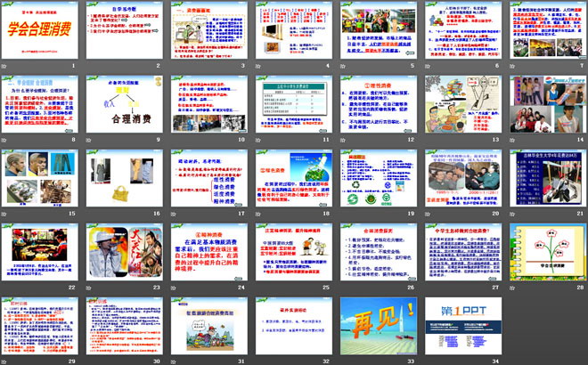Select slide 3 thumbnail with shop cartoon
This screenshot has height=365, width=588.
coord(209,30)
